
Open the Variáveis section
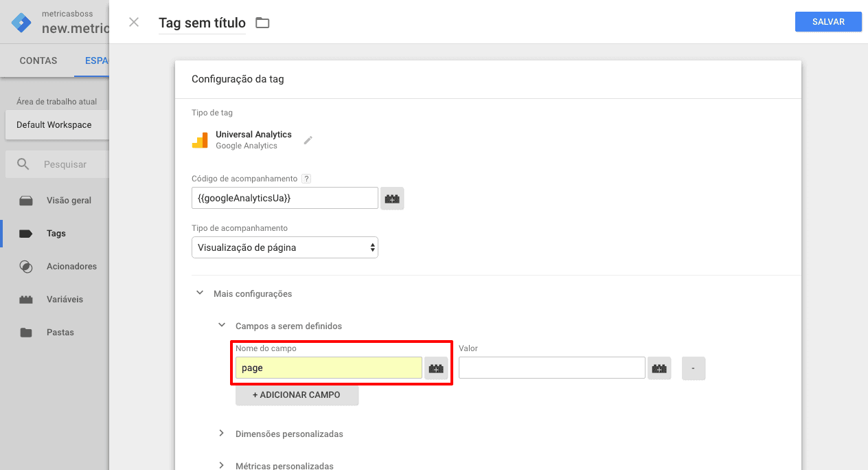[x=66, y=299]
